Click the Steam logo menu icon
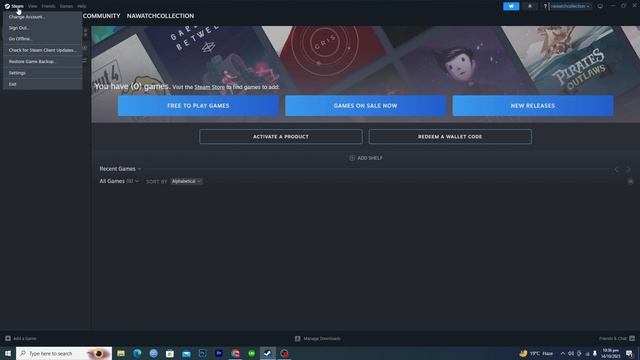This screenshot has height=360, width=640. tap(7, 6)
